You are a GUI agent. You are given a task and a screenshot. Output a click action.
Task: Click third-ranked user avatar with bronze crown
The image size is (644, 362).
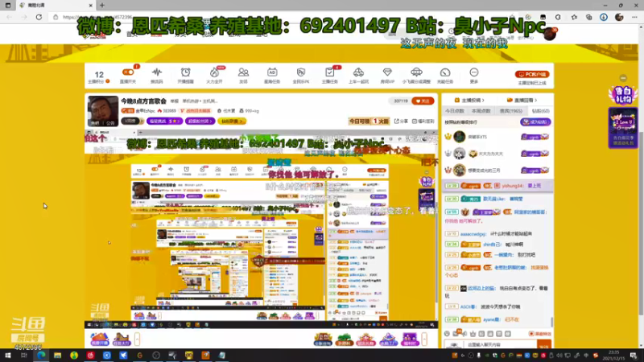click(459, 170)
